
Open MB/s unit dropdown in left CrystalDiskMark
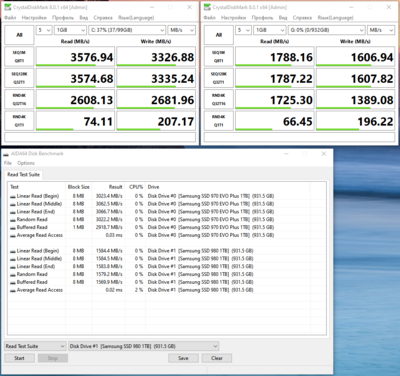click(x=181, y=30)
